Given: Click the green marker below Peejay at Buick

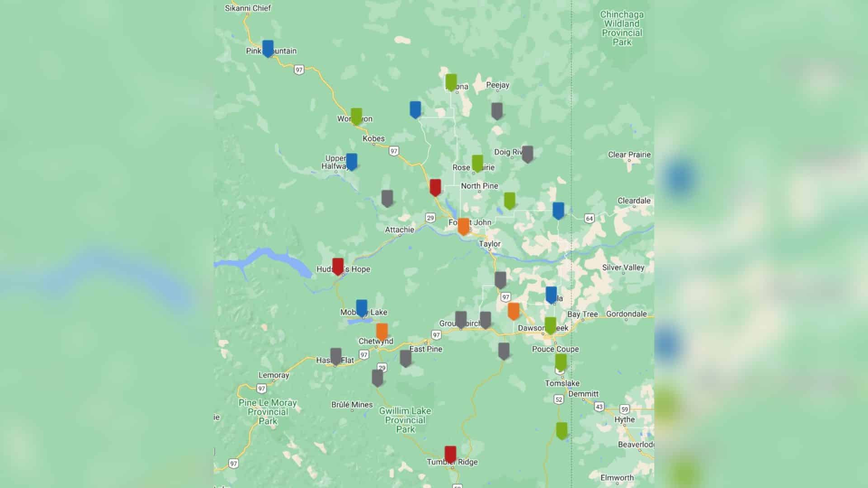Looking at the screenshot, I should click(x=451, y=82).
